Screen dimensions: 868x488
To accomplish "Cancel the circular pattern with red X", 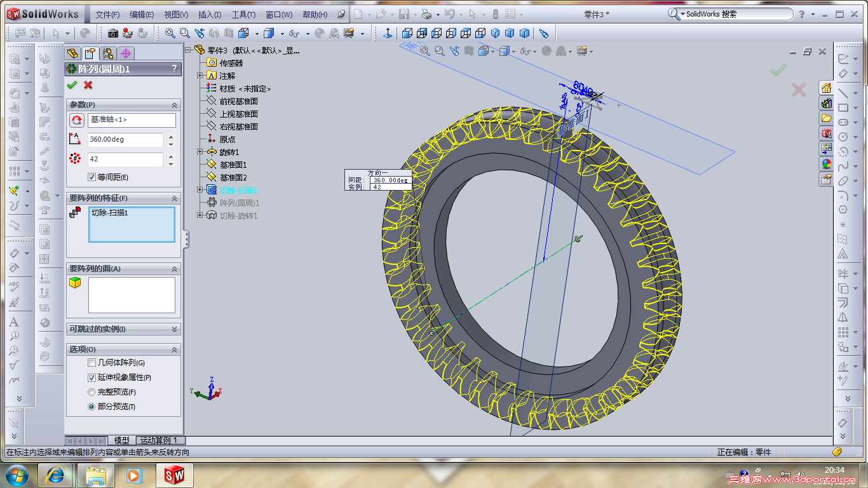I will coord(88,85).
